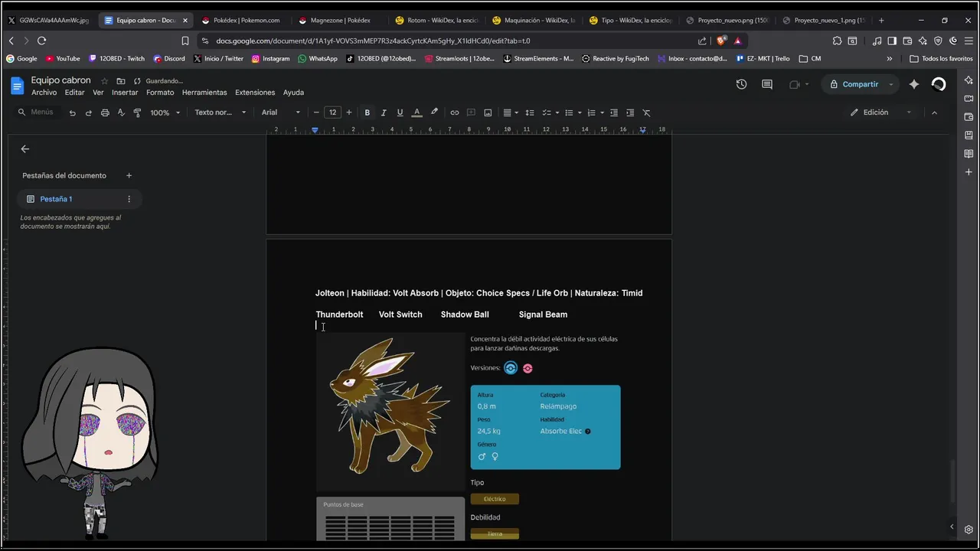
Task: Toggle the numbered list
Action: 590,112
